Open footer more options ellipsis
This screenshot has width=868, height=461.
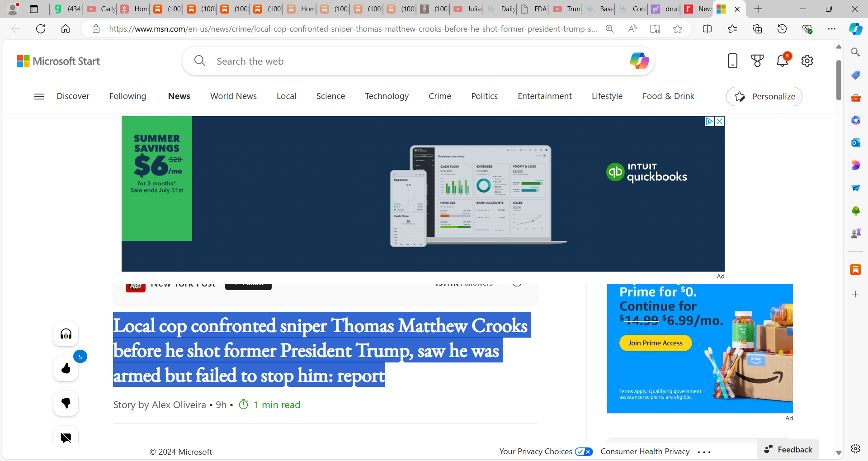coord(704,452)
